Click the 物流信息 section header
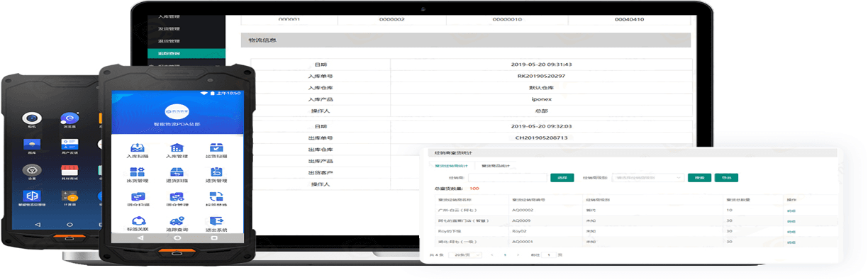The image size is (868, 280). click(465, 40)
